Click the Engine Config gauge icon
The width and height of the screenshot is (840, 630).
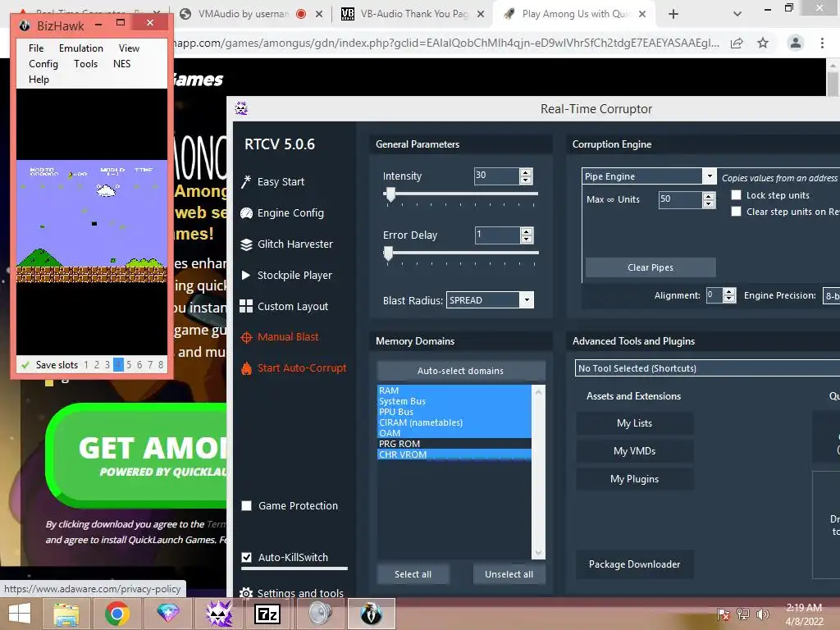point(246,213)
